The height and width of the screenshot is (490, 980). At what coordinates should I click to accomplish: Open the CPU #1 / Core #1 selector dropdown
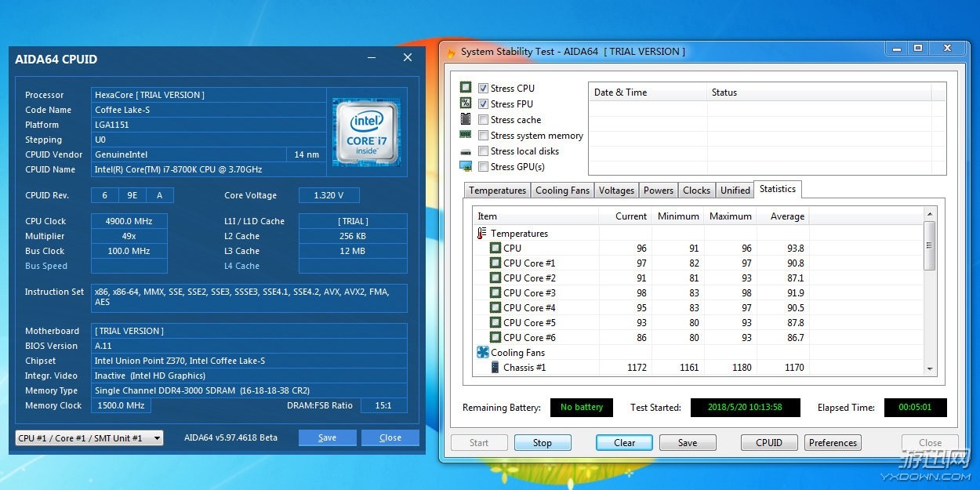(x=89, y=437)
